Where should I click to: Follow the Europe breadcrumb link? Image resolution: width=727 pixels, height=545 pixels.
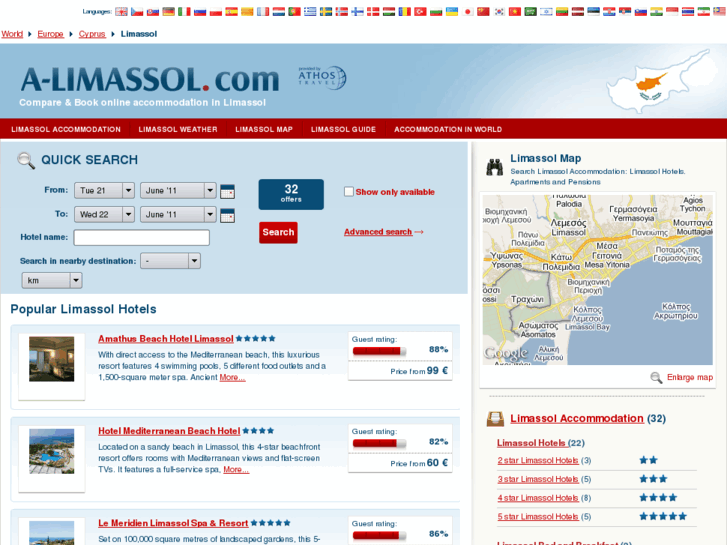point(51,34)
